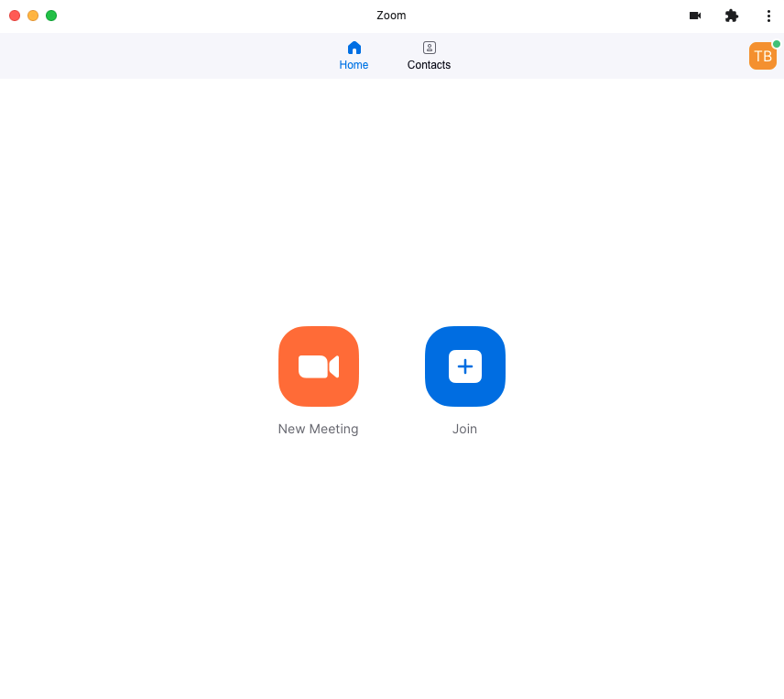Click the New Meeting text label
The height and width of the screenshot is (699, 784).
tap(318, 429)
